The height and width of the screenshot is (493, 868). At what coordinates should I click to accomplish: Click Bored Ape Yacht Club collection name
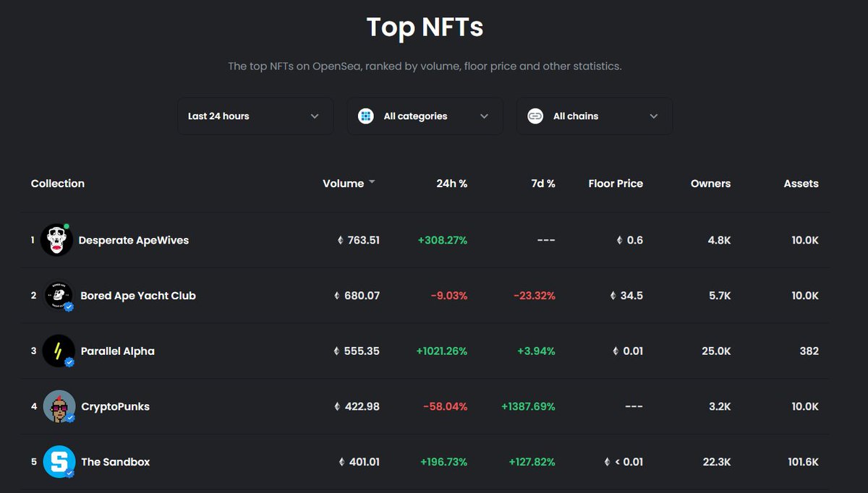click(138, 296)
